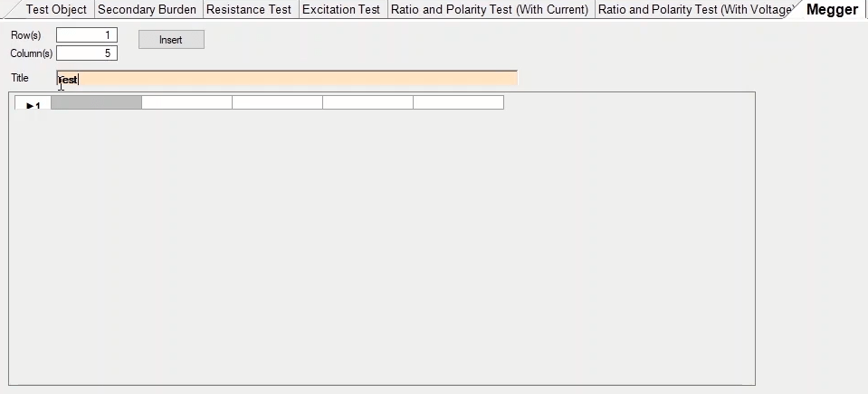Click empty area of the table panel

(x=380, y=245)
